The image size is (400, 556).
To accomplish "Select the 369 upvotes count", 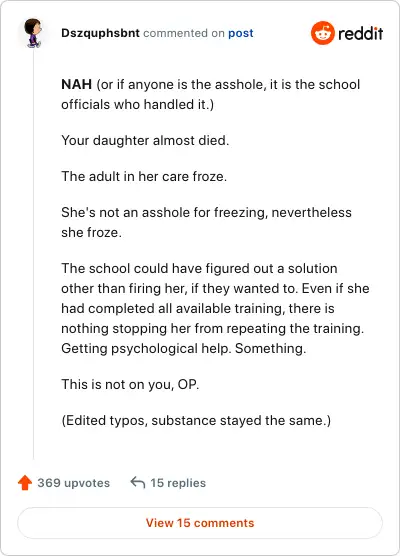I will [x=73, y=483].
